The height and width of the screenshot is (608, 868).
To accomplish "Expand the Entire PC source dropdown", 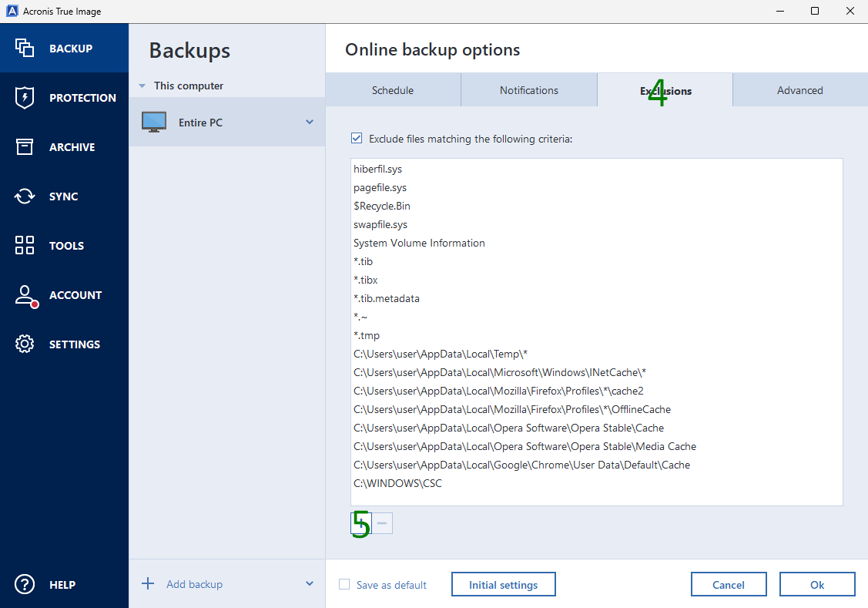I will (310, 122).
